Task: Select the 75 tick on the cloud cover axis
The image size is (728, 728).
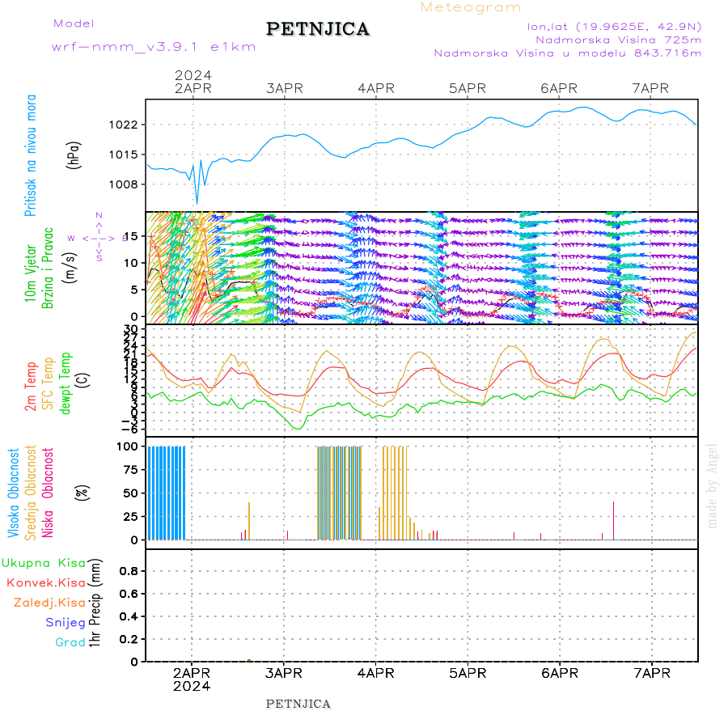Action: [x=130, y=470]
